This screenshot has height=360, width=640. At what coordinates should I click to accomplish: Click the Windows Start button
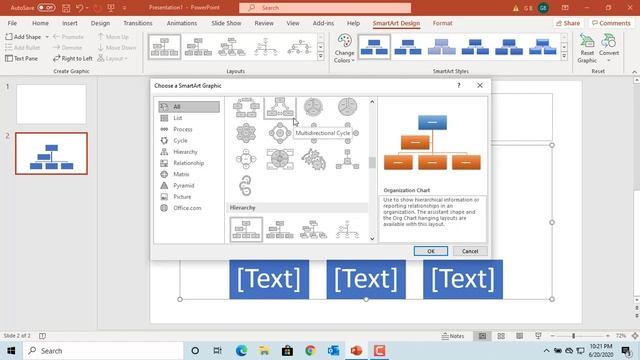pos(11,351)
